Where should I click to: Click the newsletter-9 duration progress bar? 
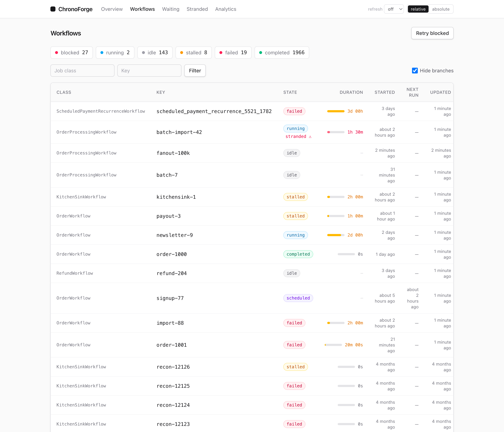tap(336, 235)
